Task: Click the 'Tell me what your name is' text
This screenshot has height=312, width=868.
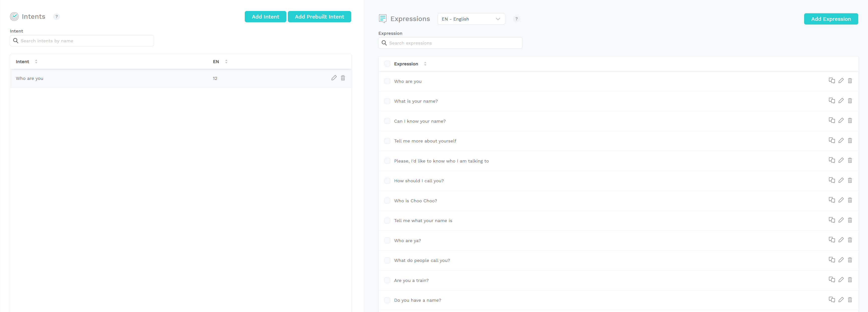Action: click(423, 220)
